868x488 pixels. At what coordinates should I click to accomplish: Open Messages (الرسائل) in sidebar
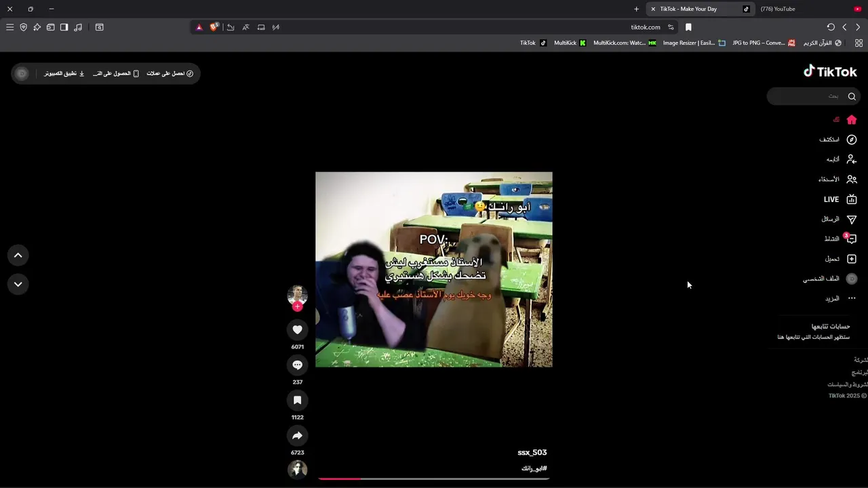(x=839, y=219)
